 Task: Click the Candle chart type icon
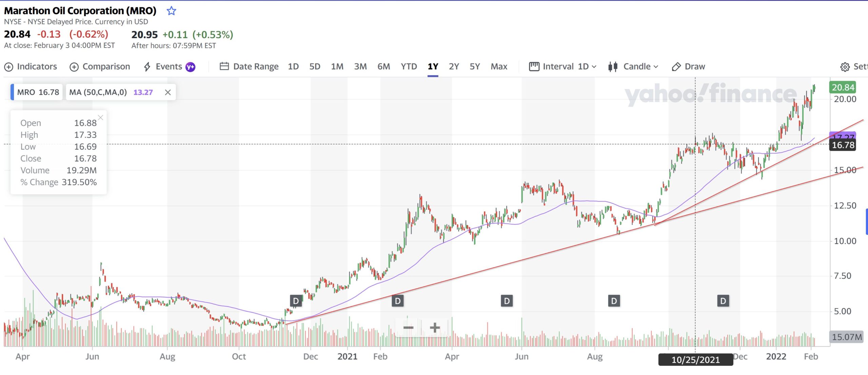pos(613,66)
